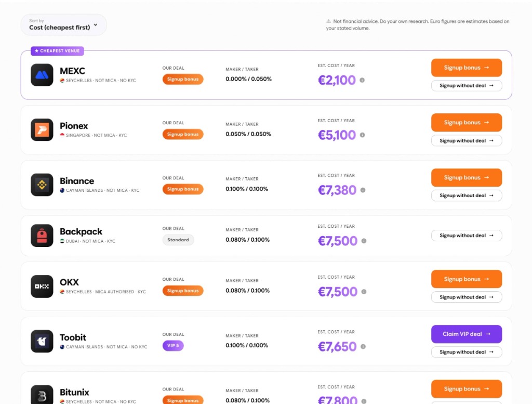
Task: Click Binance Signup bonus deal pill
Action: point(183,189)
